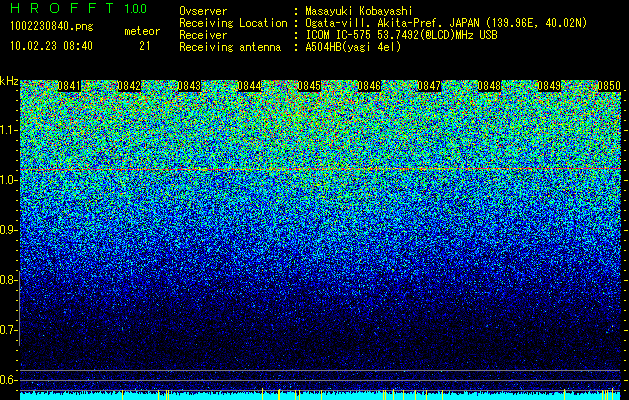
Task: Click the Receiving Location value text
Action: pyautogui.click(x=446, y=23)
